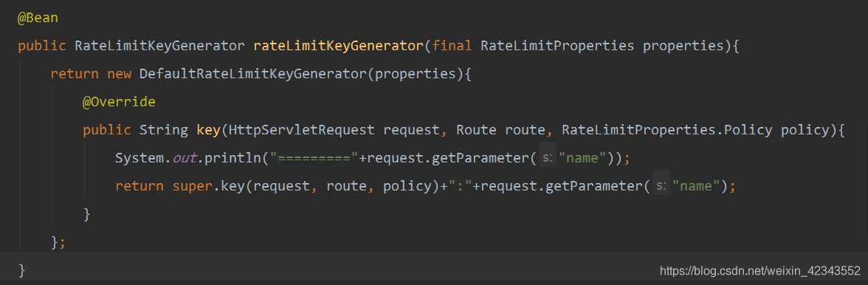Screen dimensions: 868x285
Task: Click the rateLimitKeyGenerator method name
Action: pos(338,46)
